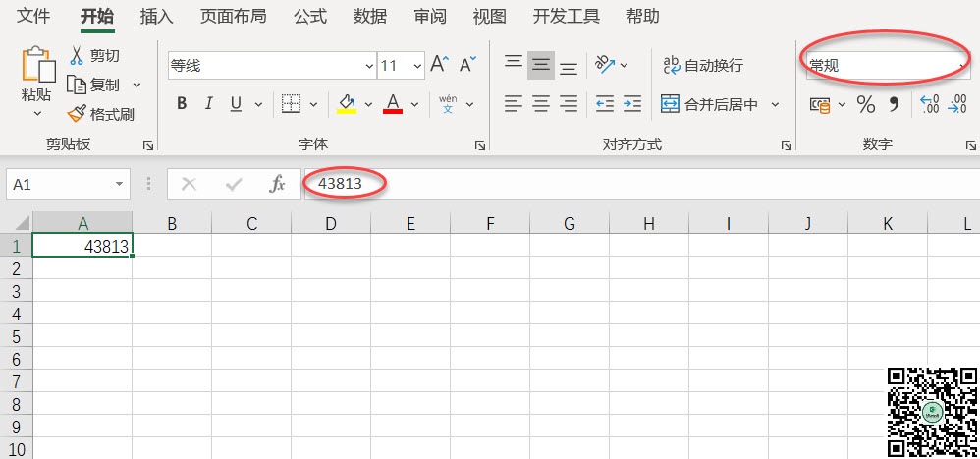
Task: Expand fill color options arrow
Action: point(368,104)
